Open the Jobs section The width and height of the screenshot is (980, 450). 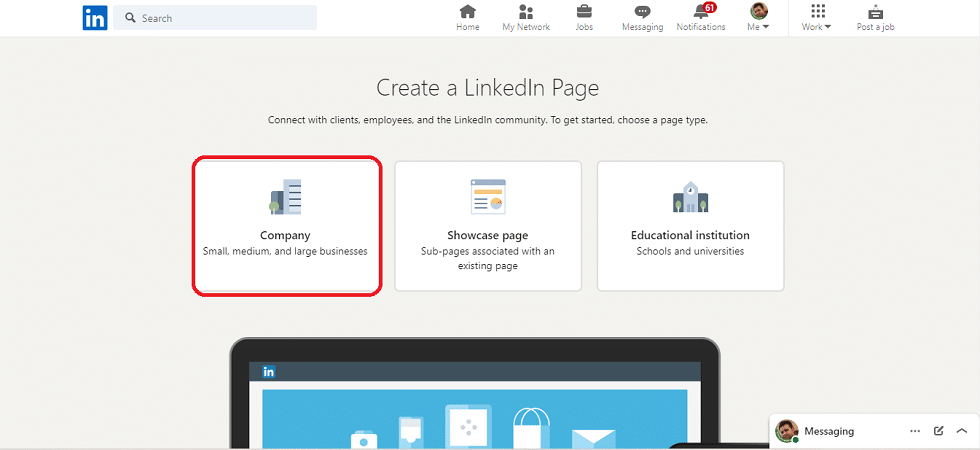[x=584, y=18]
